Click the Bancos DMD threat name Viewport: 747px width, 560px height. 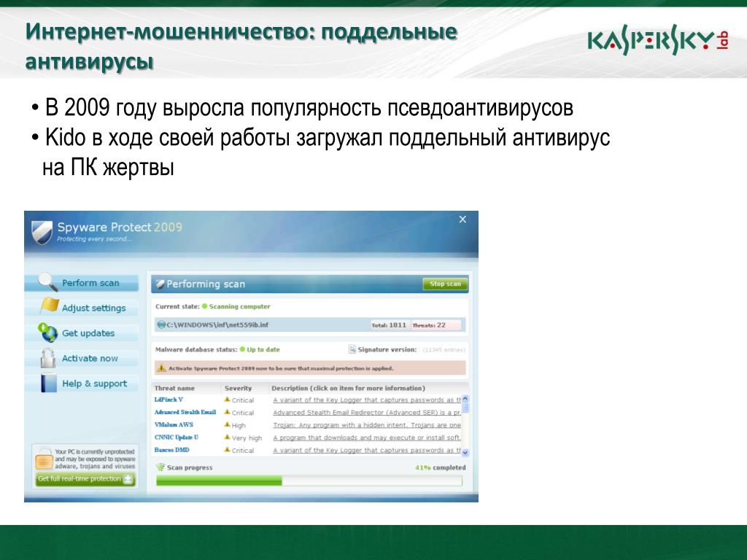(172, 449)
